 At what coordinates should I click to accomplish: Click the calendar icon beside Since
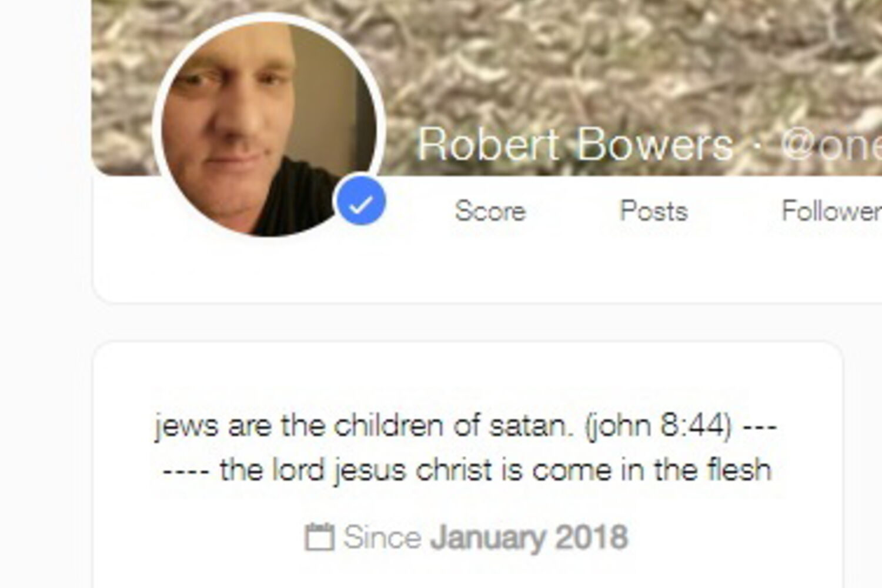pos(319,537)
